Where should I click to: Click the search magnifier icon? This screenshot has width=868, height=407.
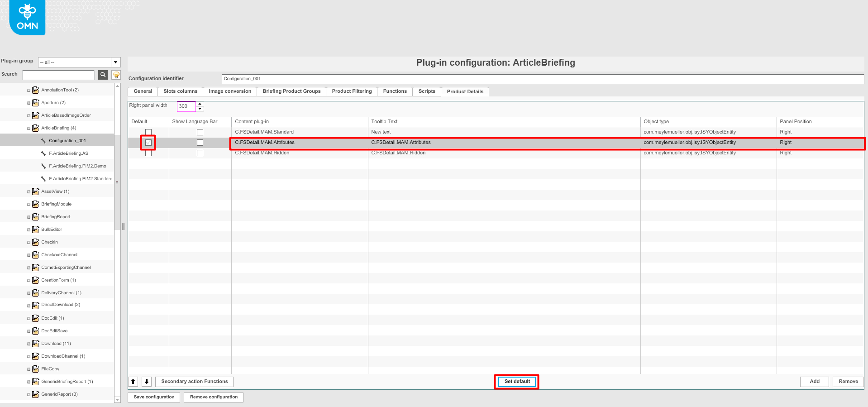103,75
